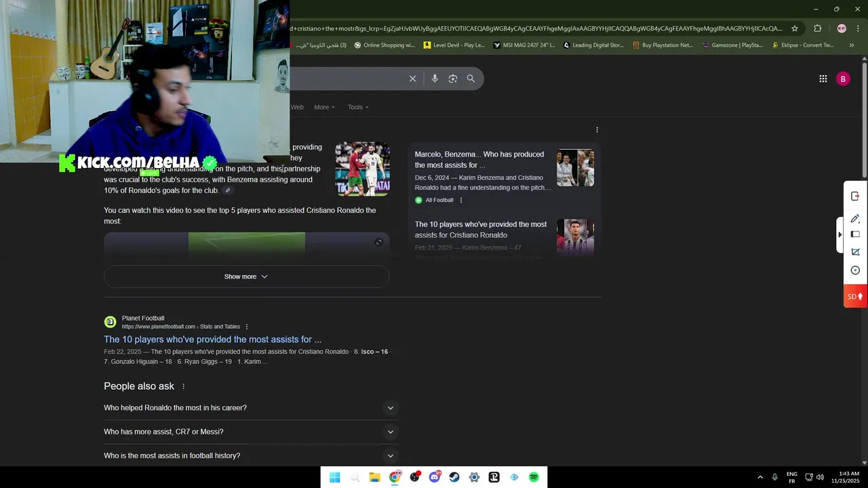Bookmark this page with the star
This screenshot has height=488, width=868.
(x=795, y=28)
